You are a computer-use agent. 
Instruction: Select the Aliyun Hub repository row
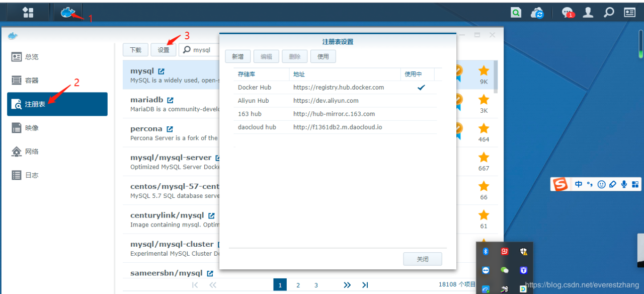(335, 101)
